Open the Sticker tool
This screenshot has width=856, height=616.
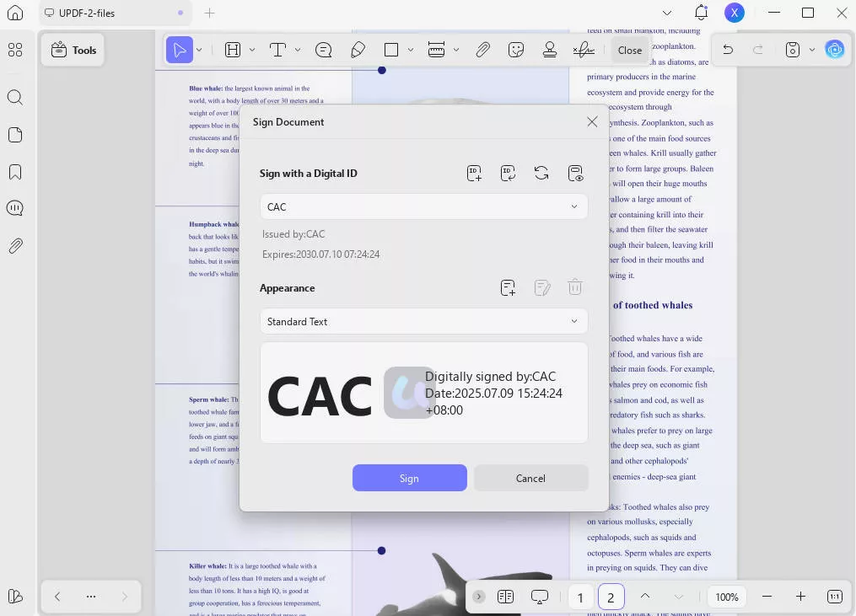[516, 50]
